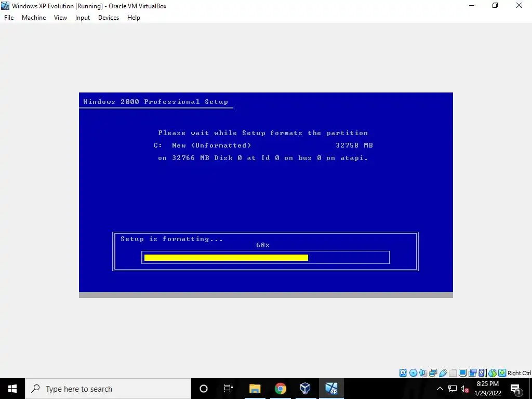Open the Devices menu

[109, 18]
